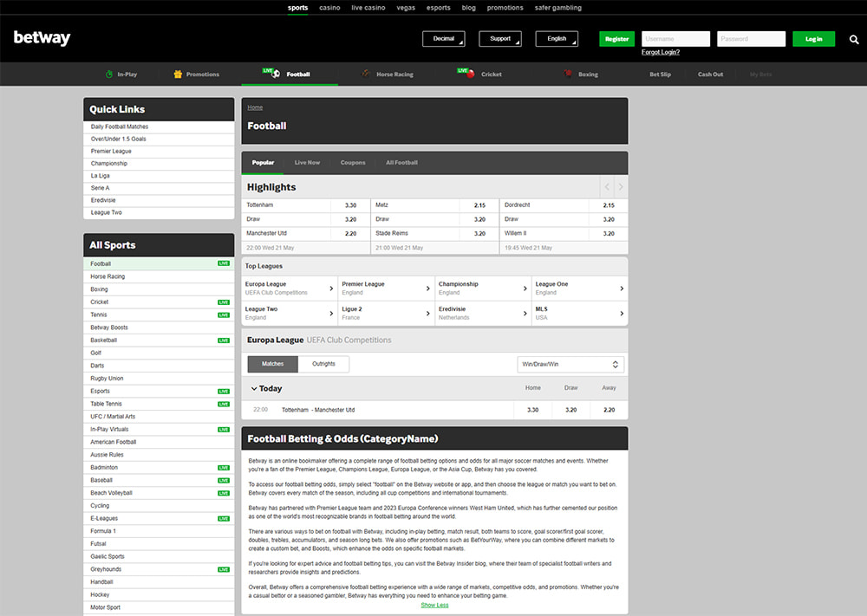Click the Log in button
This screenshot has height=616, width=867.
tap(813, 39)
